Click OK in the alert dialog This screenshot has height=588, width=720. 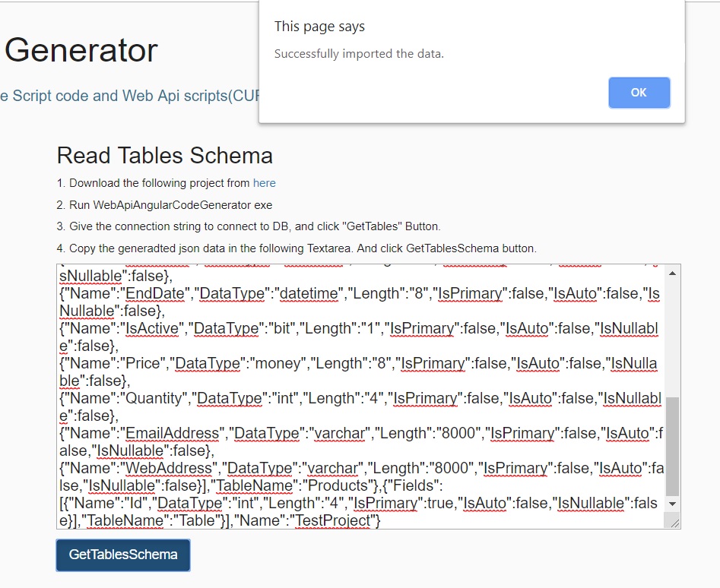click(639, 93)
